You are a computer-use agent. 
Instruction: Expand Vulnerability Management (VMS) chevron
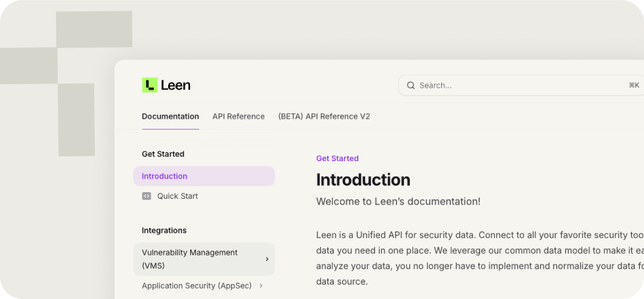click(x=267, y=259)
